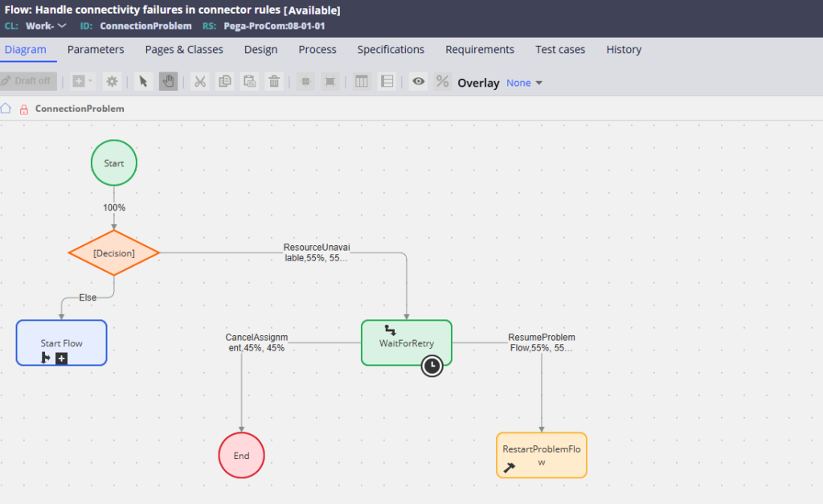
Task: Select the pointer arrow tool
Action: pyautogui.click(x=143, y=81)
